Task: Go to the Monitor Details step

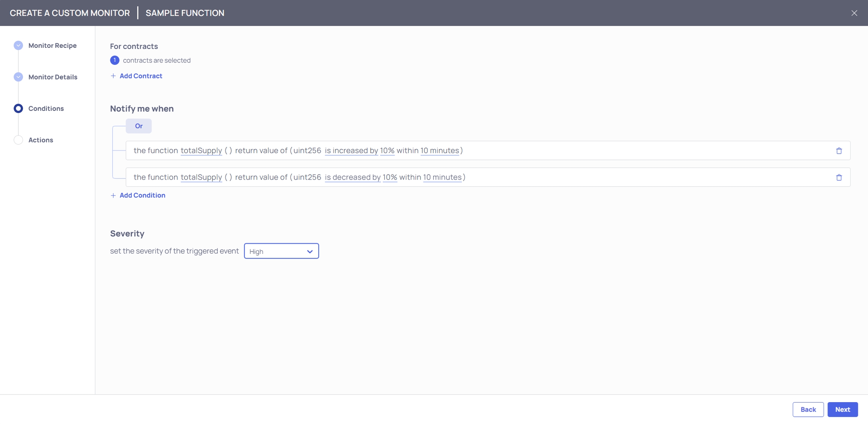Action: click(53, 77)
